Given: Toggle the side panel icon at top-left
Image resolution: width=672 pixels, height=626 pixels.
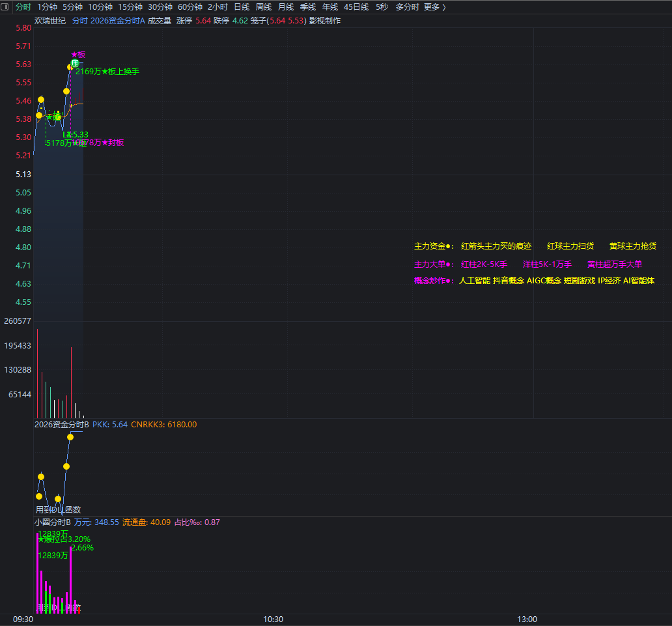Looking at the screenshot, I should [x=5, y=7].
